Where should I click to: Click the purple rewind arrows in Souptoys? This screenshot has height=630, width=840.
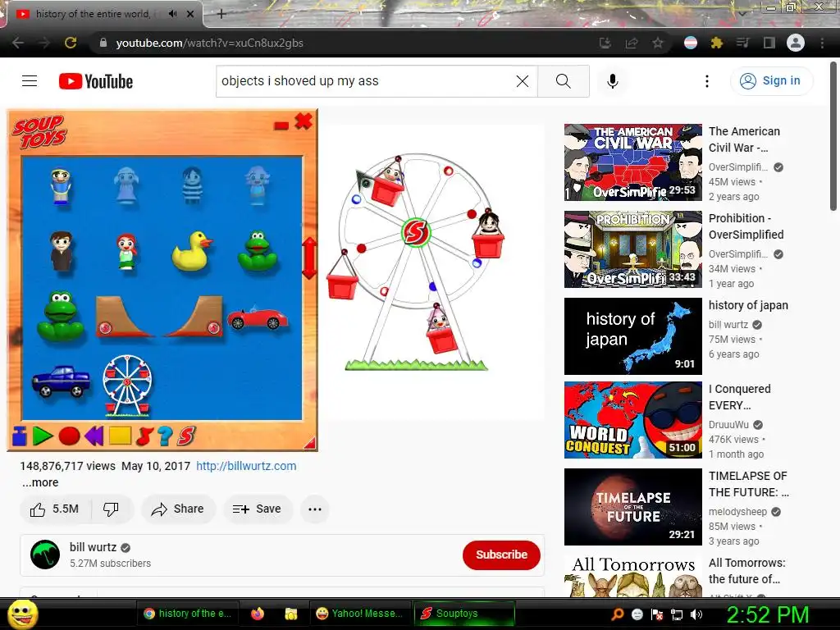click(94, 436)
